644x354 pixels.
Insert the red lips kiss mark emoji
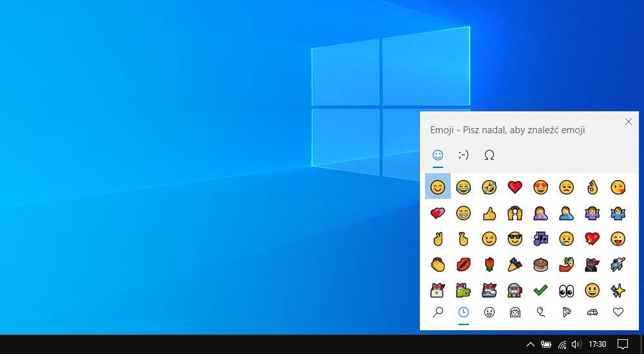coord(464,265)
